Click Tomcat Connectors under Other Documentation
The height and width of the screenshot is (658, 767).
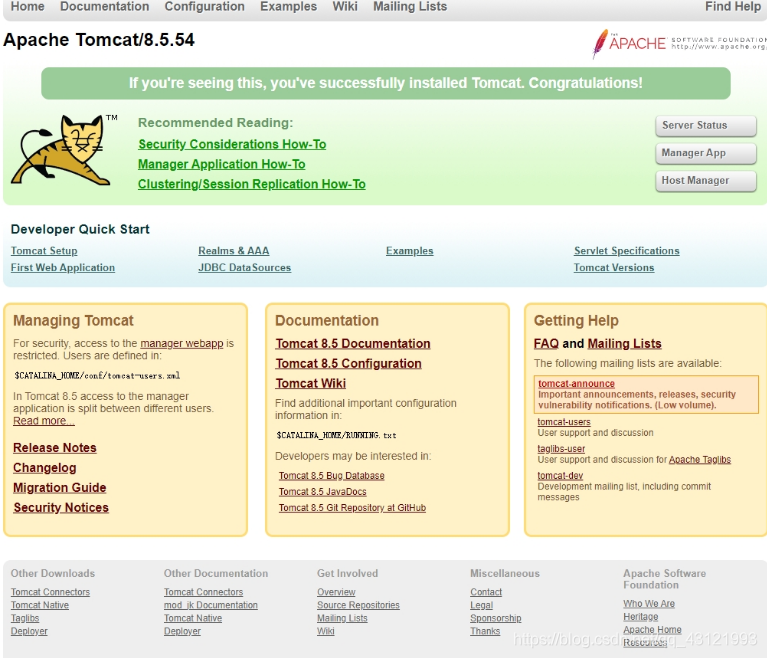[203, 592]
